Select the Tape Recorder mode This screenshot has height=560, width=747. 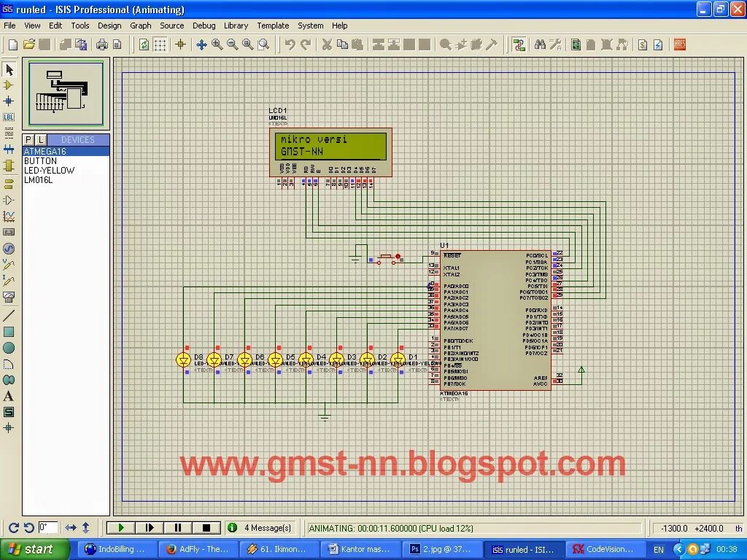[9, 233]
